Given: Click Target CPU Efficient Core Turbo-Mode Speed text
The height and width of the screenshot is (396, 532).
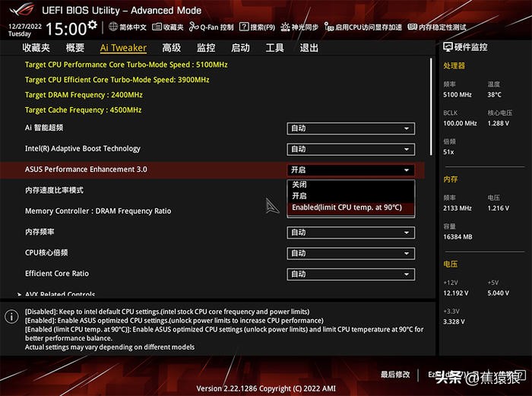Looking at the screenshot, I should click(x=117, y=80).
